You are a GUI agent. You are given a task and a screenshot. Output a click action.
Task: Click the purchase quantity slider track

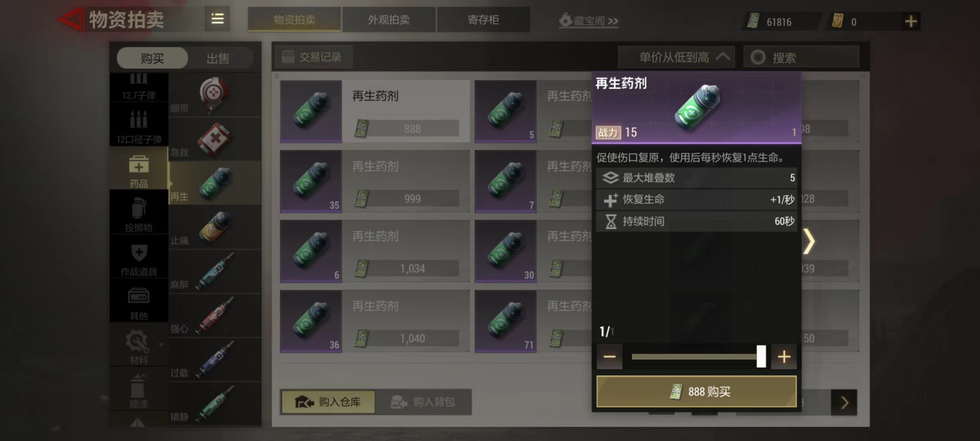(x=696, y=356)
